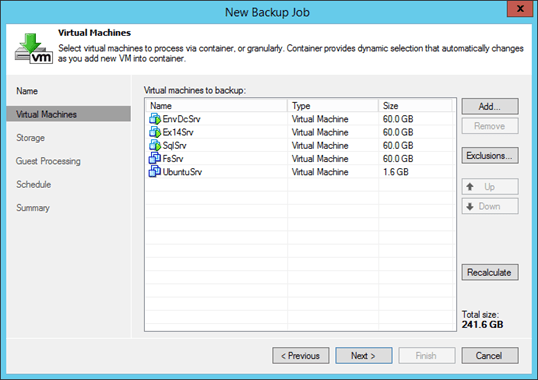Select the FsSrv row name
538x380 pixels.
click(x=173, y=158)
